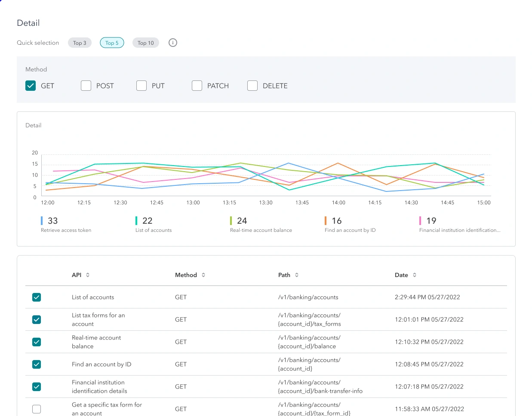Viewport: 532px width, 416px height.
Task: Deselect the List of accounts row checkbox
Action: pyautogui.click(x=37, y=297)
